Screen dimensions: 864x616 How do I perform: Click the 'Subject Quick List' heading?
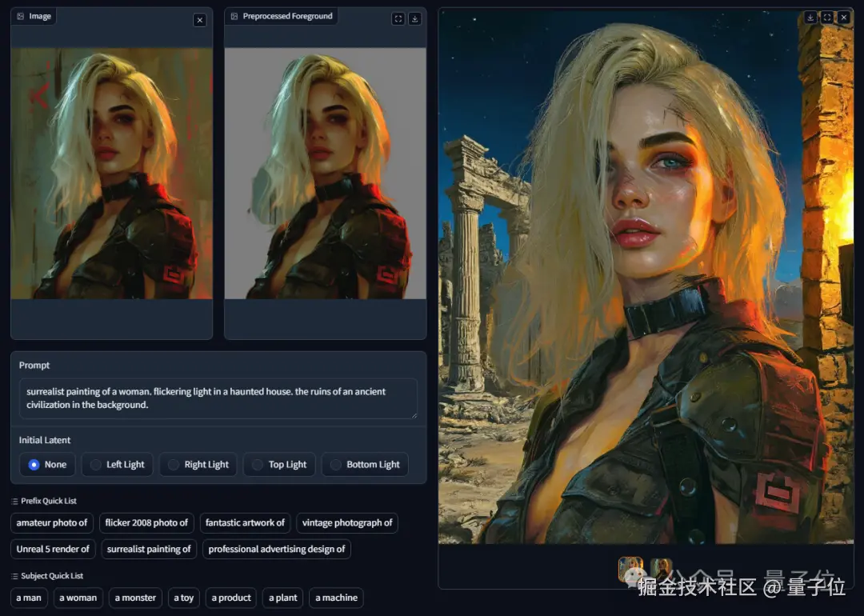[52, 576]
